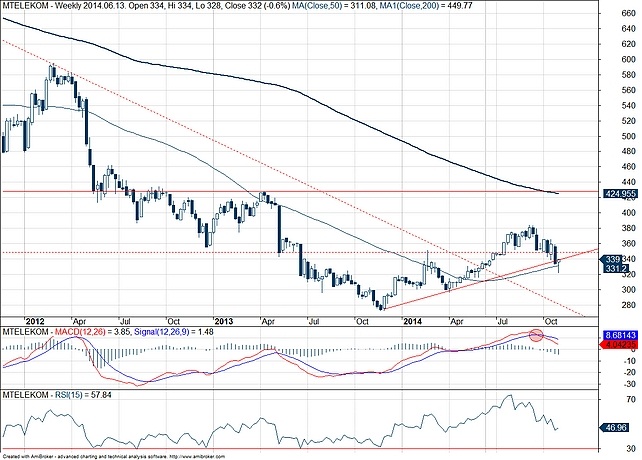642x460 pixels.
Task: Click the MTELEKOM Weekly chart title text
Action: pyautogui.click(x=149, y=6)
